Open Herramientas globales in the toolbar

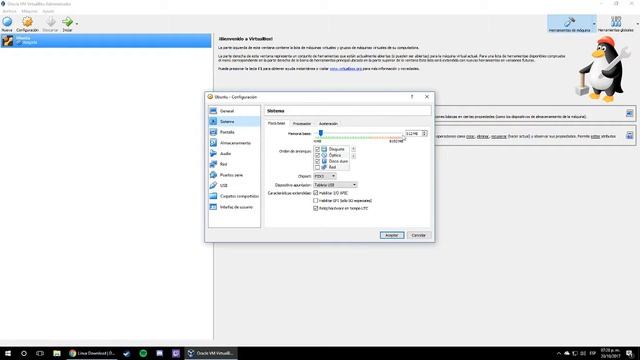point(616,24)
